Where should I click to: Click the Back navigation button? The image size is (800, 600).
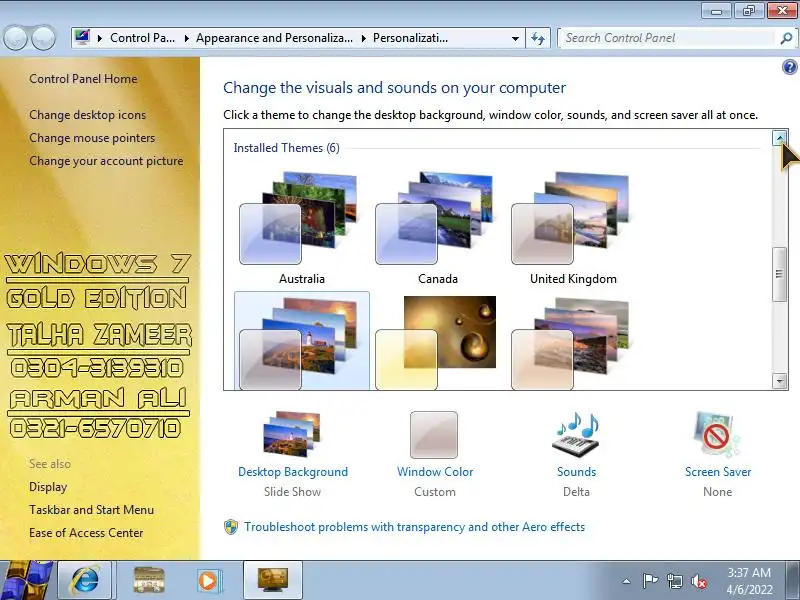[15, 38]
